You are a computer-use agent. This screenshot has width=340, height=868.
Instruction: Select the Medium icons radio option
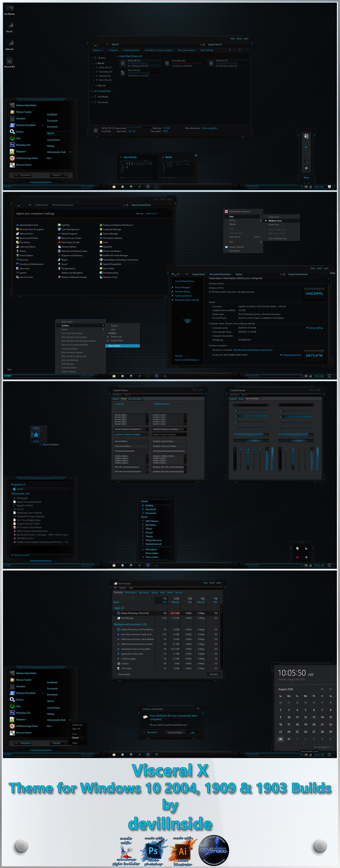[281, 221]
